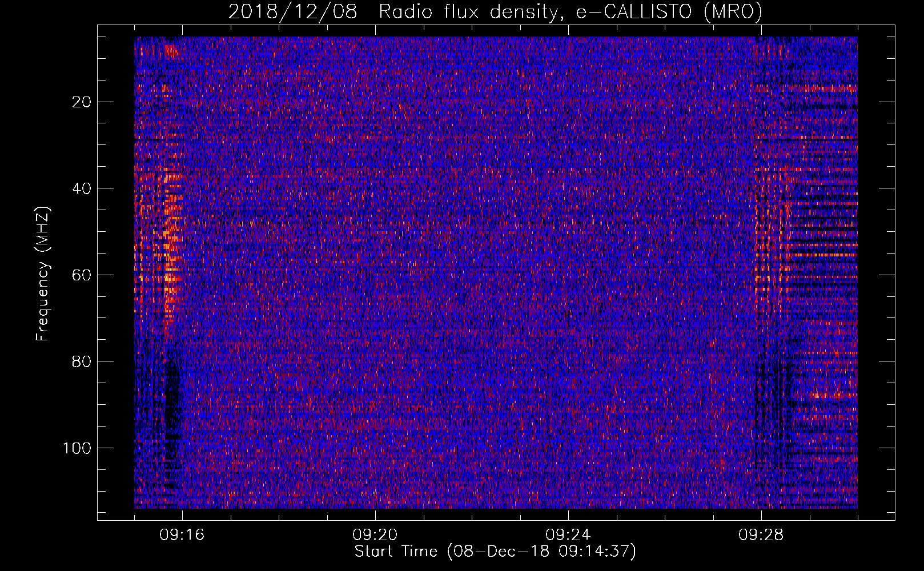Click the 40 MHz frequency tick label
The height and width of the screenshot is (571, 924).
point(82,188)
